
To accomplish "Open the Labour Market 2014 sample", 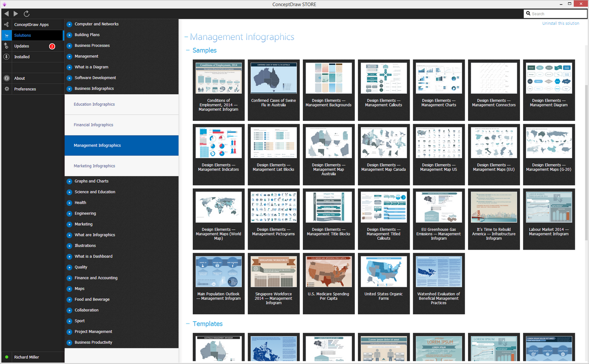I will coord(549,219).
